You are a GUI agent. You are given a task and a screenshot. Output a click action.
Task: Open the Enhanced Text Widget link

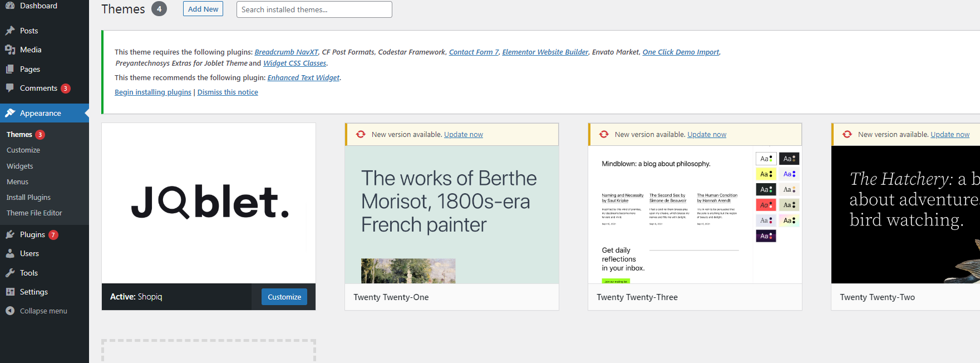point(303,77)
